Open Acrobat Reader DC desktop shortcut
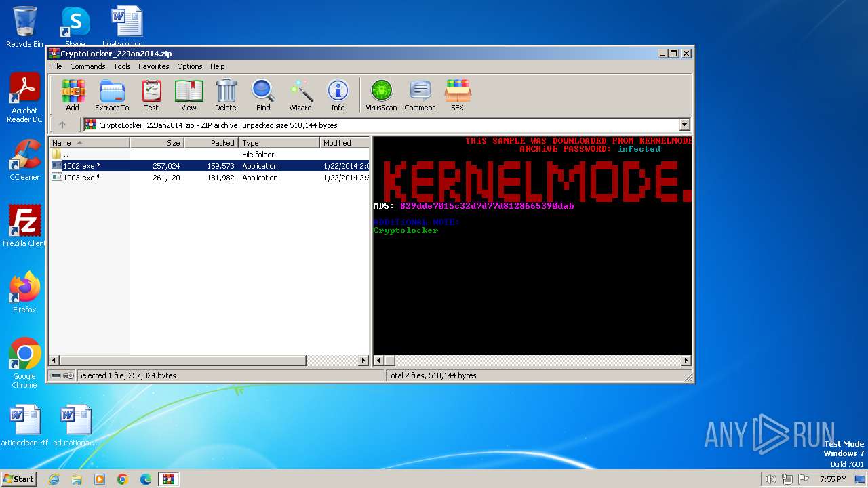 (x=24, y=98)
